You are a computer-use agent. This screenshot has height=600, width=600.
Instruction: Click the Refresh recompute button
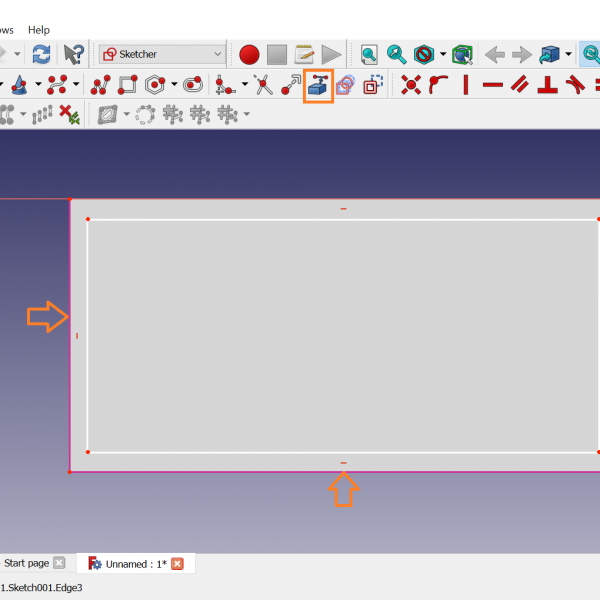click(41, 54)
